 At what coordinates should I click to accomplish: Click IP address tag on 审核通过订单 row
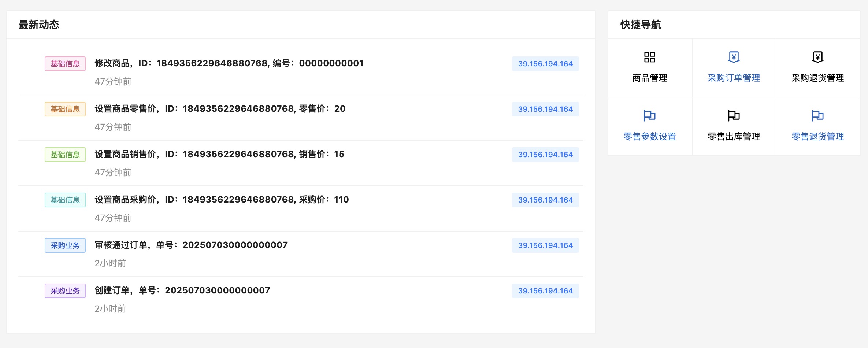[545, 245]
